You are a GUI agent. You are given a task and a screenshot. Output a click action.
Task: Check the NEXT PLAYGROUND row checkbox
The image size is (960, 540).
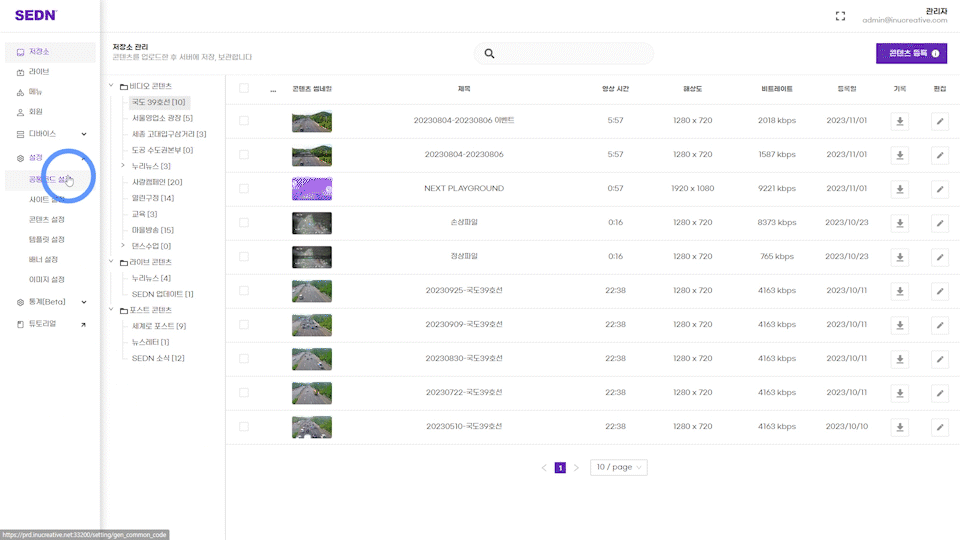click(x=244, y=189)
